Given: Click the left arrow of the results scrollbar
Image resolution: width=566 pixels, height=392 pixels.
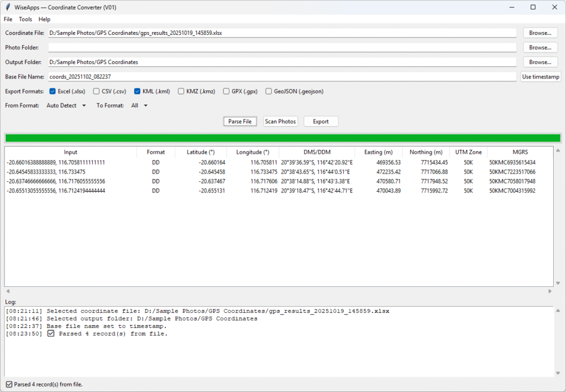Looking at the screenshot, I should tap(7, 290).
